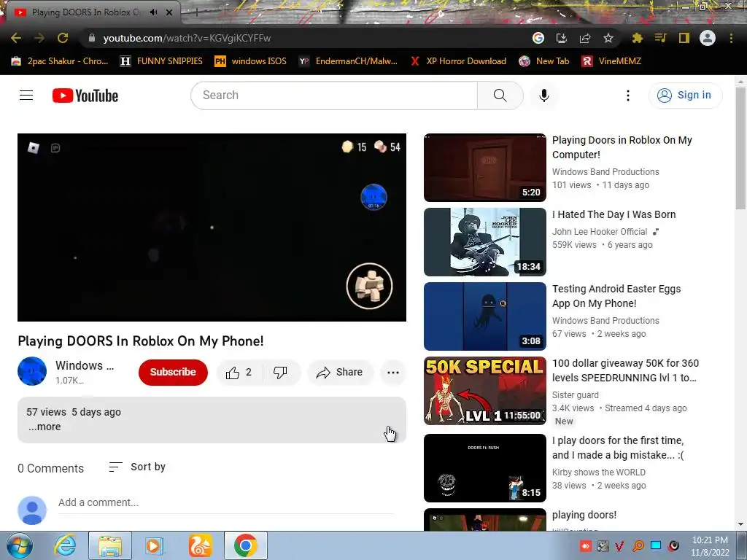Open Kirby shows the WORLD channel
The width and height of the screenshot is (747, 560).
[x=599, y=472]
